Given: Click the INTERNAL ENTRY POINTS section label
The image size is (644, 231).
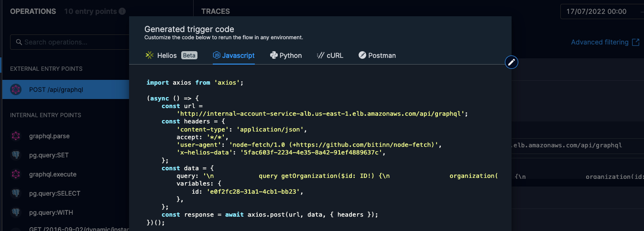Looking at the screenshot, I should click(x=45, y=115).
